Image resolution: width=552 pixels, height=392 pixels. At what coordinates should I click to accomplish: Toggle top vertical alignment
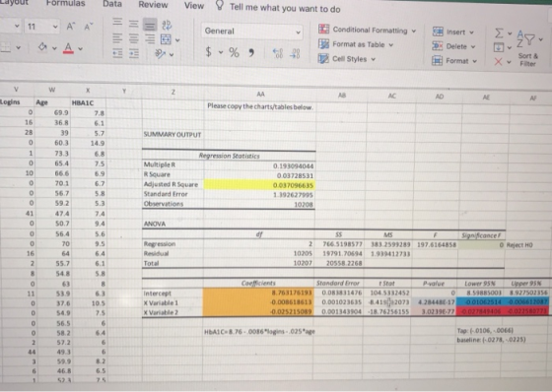click(117, 22)
